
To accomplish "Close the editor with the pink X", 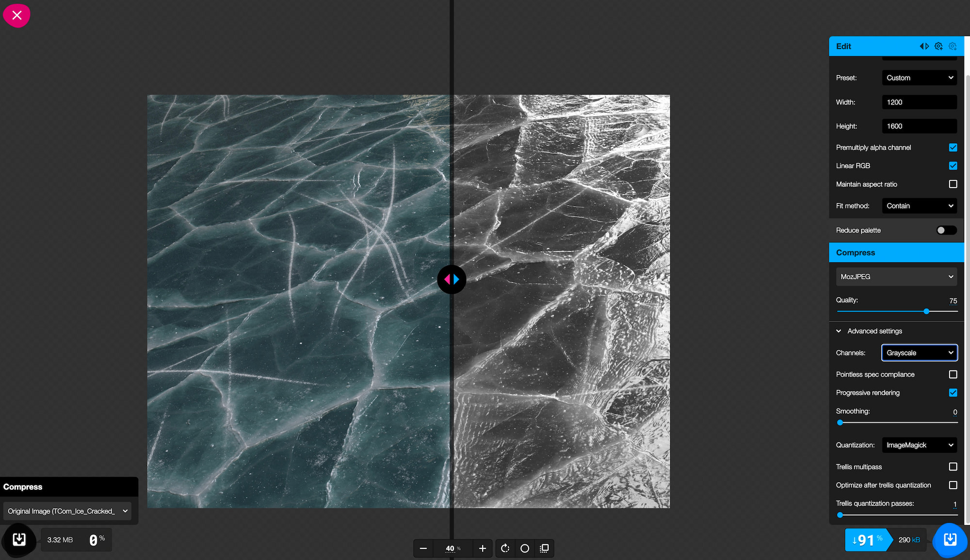I will 16,15.
